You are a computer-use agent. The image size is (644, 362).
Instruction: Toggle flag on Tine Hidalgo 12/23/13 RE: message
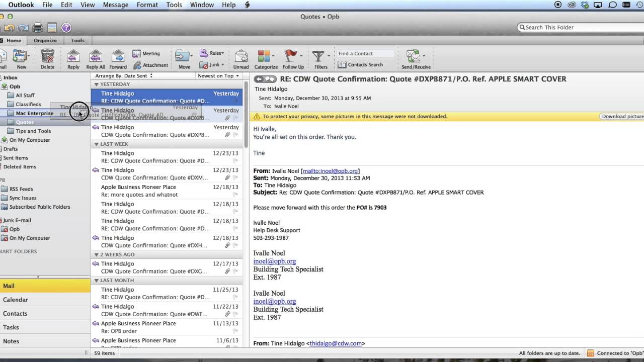[235, 161]
